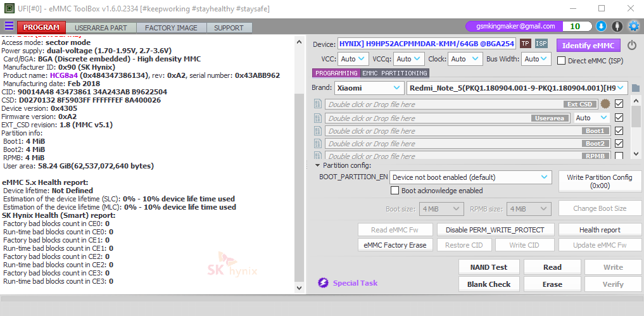Click the Special Task link

point(355,282)
